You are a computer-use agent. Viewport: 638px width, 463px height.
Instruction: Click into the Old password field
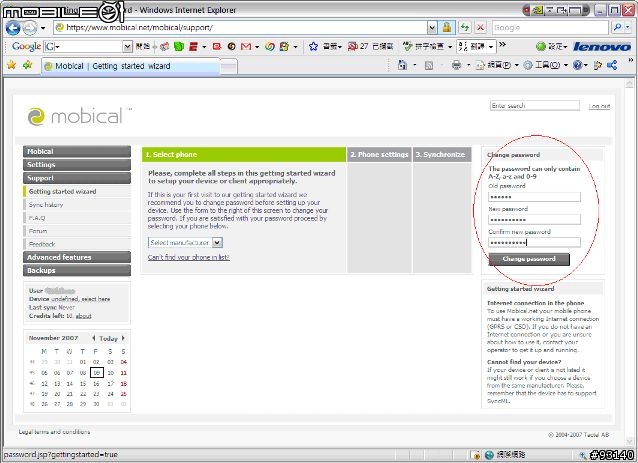(535, 197)
